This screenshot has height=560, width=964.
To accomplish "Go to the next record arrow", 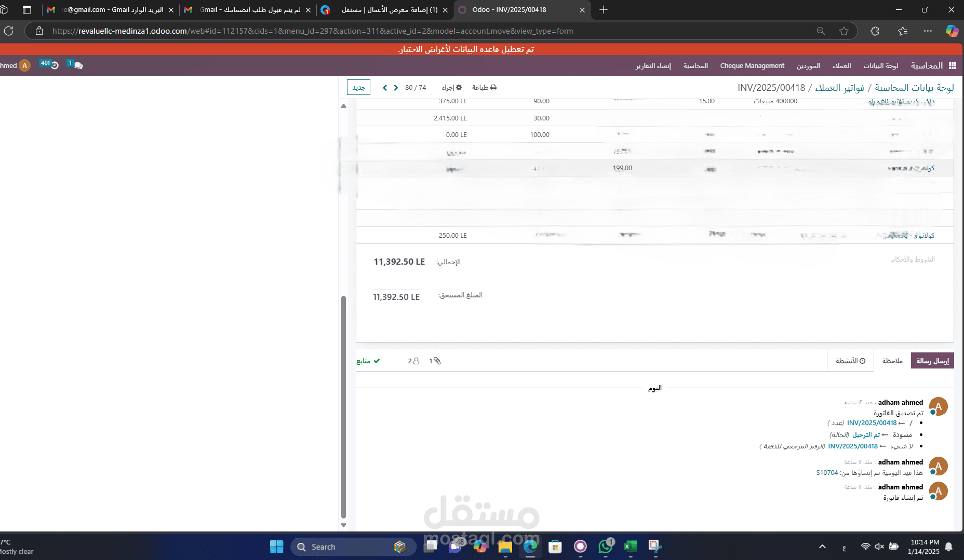I will (x=396, y=88).
